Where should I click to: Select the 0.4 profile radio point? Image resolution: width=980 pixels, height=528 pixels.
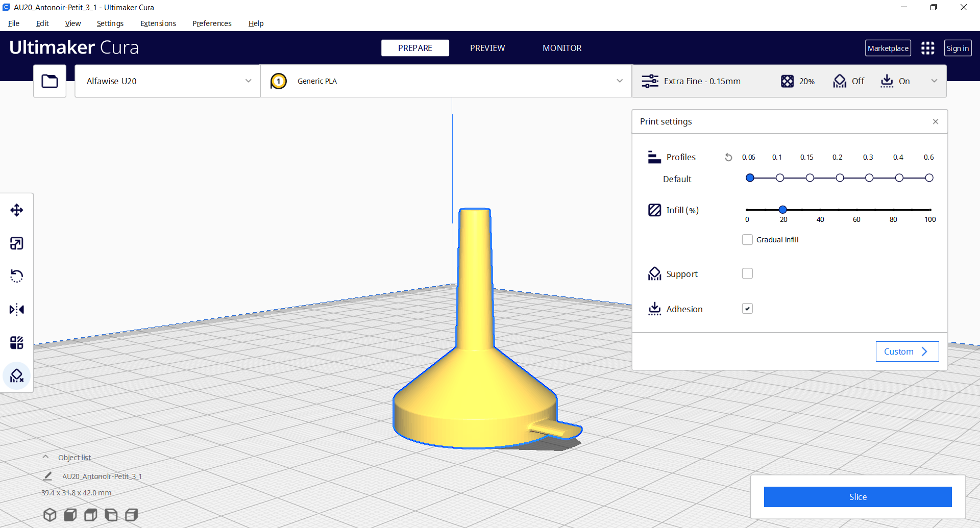[899, 178]
